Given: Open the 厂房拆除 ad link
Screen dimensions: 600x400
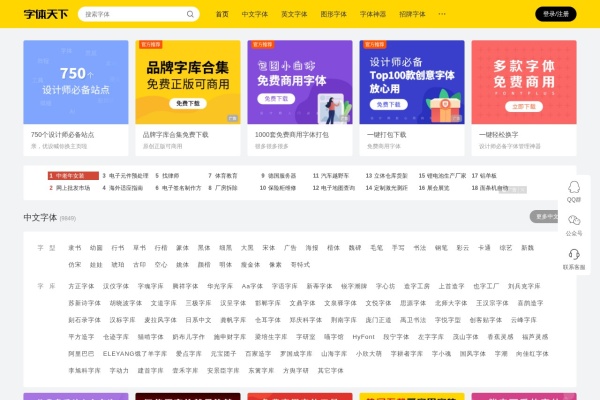Looking at the screenshot, I should coord(226,188).
